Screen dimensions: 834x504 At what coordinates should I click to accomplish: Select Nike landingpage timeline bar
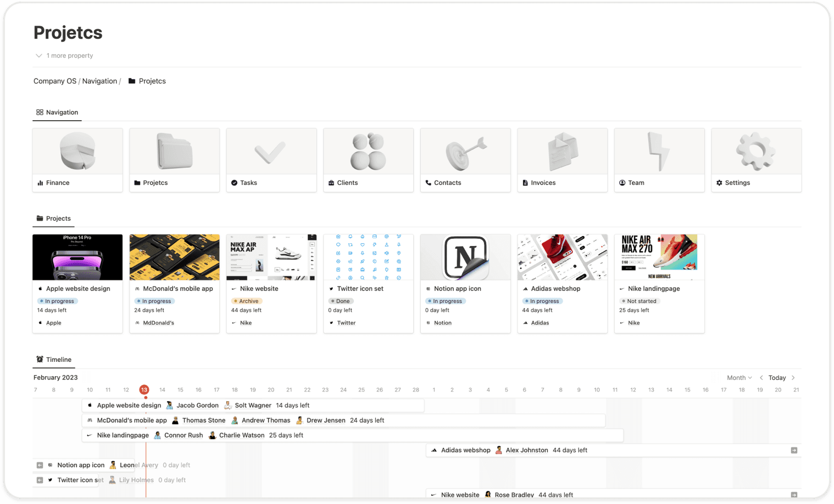pyautogui.click(x=353, y=435)
